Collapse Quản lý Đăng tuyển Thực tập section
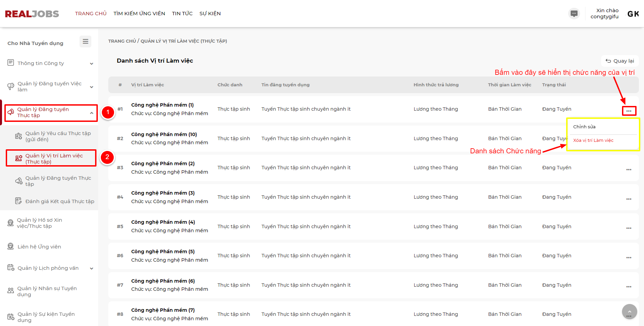Screen dimensions: 644x326 pos(91,113)
